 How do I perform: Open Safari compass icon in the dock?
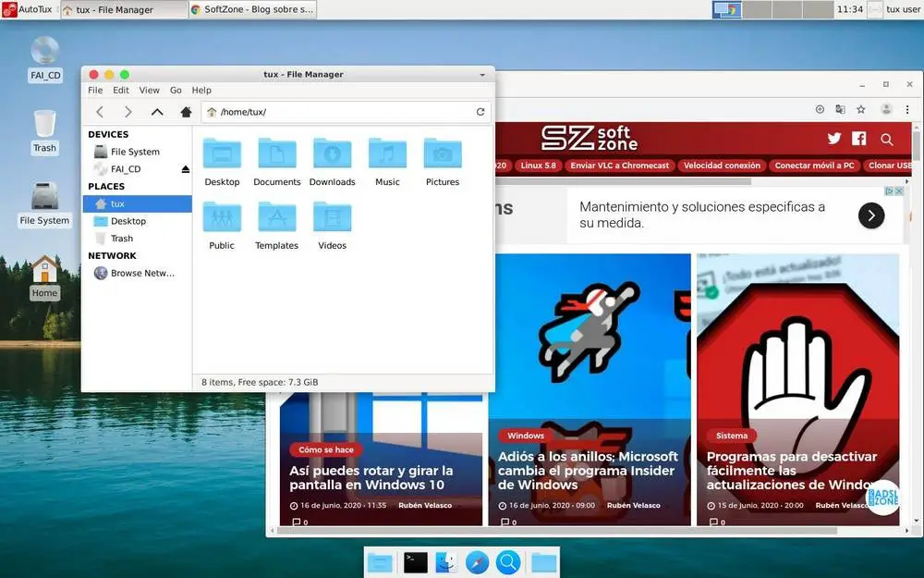[x=478, y=562]
